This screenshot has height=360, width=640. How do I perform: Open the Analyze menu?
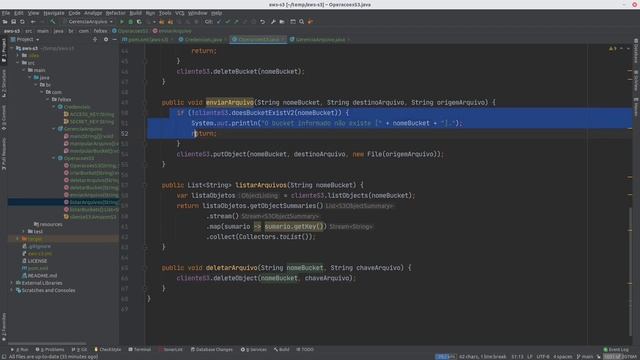93,13
